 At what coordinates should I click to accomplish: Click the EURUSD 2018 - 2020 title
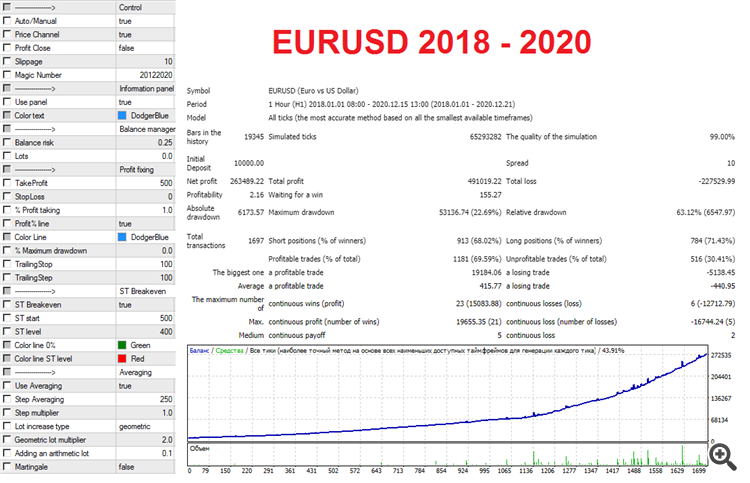point(432,42)
